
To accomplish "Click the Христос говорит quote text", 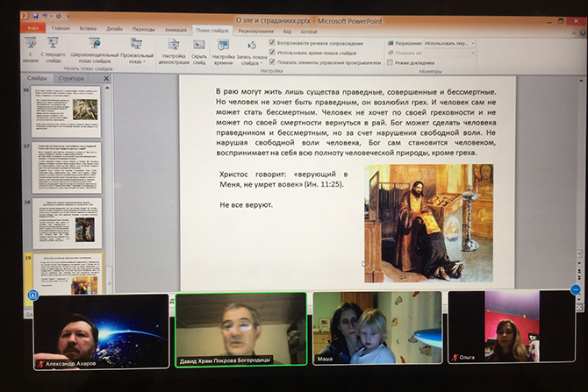I will pyautogui.click(x=283, y=179).
